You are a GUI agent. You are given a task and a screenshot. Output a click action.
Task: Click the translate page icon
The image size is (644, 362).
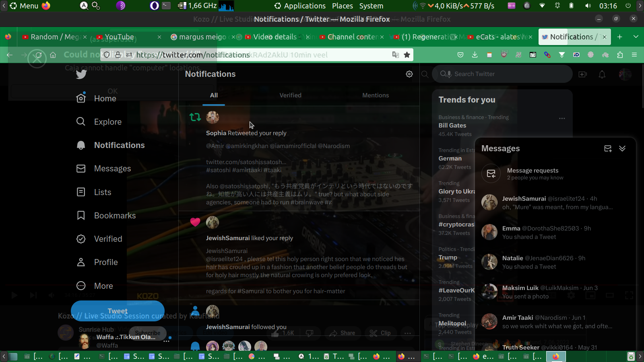pyautogui.click(x=396, y=55)
